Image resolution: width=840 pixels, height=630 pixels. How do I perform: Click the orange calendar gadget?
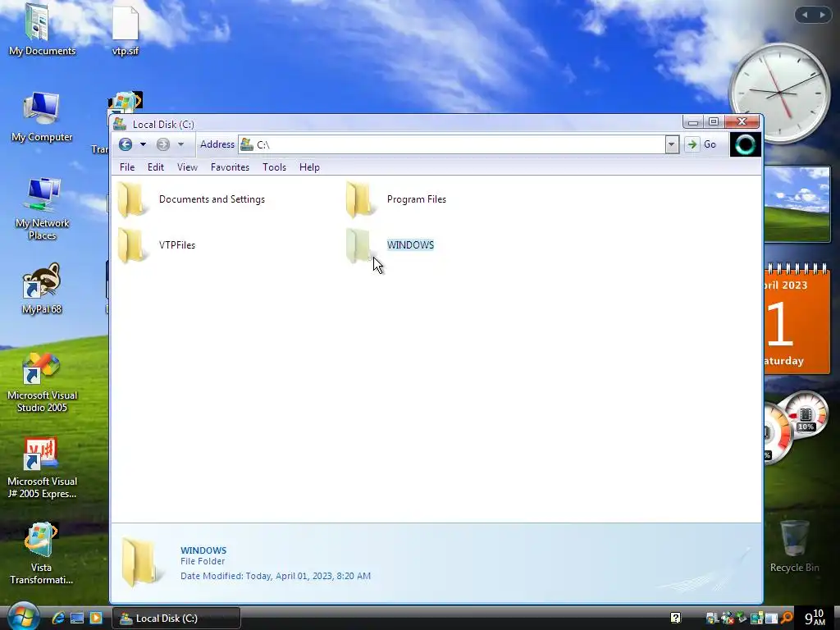797,319
